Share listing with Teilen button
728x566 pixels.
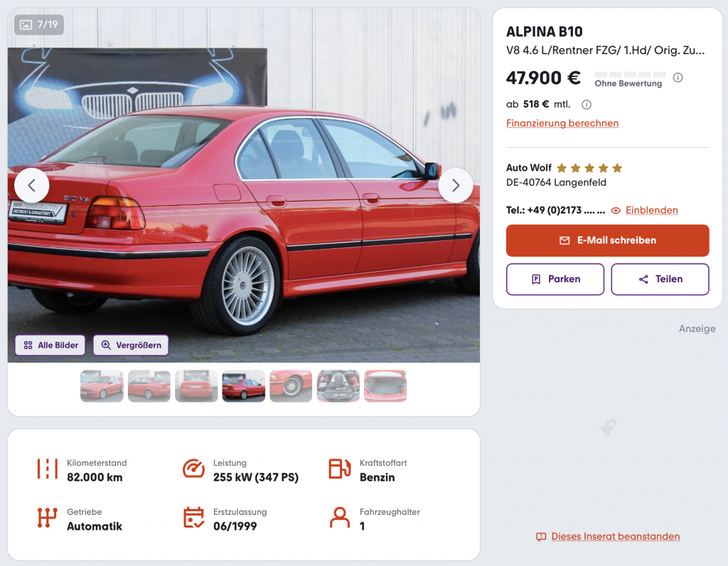click(660, 279)
